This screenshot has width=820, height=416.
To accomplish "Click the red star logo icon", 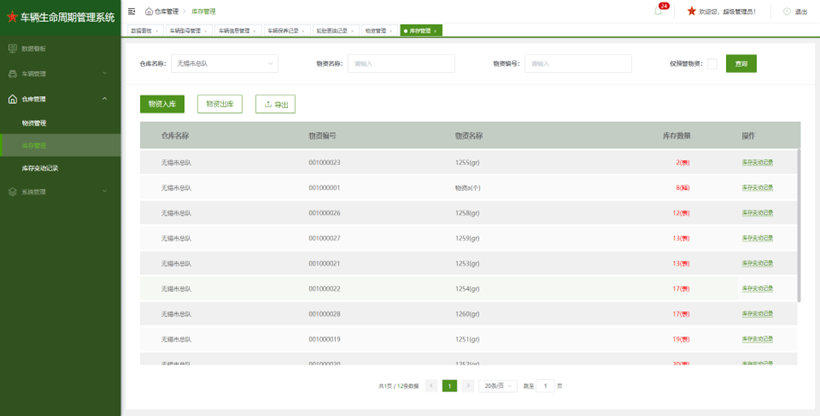I will (x=11, y=16).
